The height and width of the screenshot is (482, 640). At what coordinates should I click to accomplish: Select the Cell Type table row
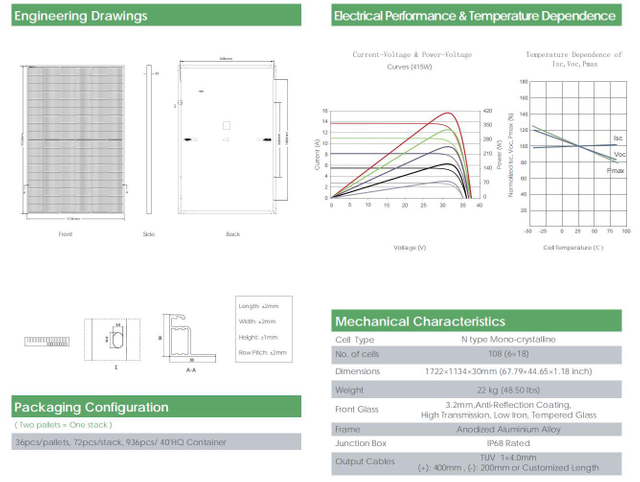476,339
